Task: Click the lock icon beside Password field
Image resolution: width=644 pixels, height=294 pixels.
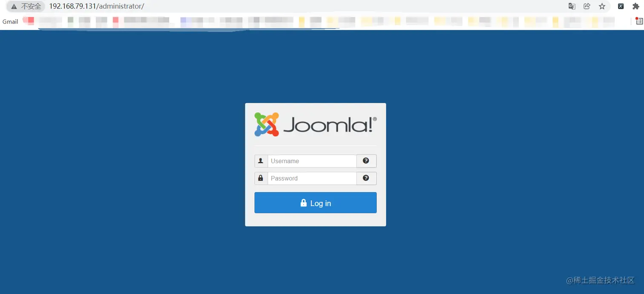Action: [x=261, y=178]
